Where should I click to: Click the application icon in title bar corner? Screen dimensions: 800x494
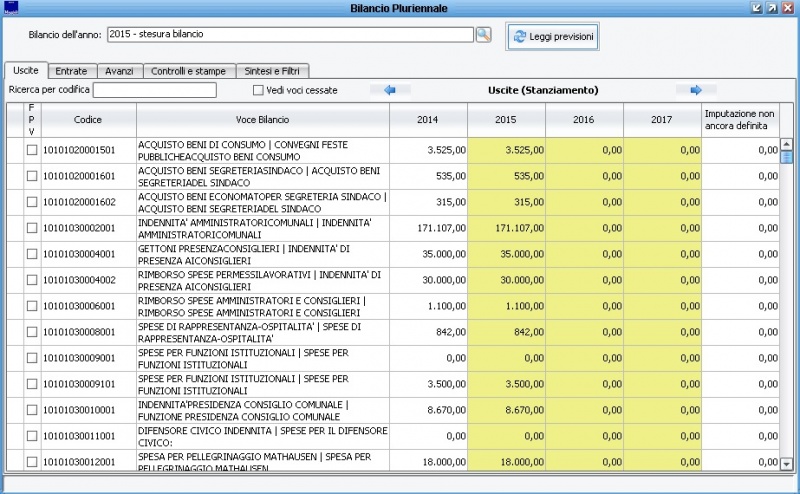[12, 8]
